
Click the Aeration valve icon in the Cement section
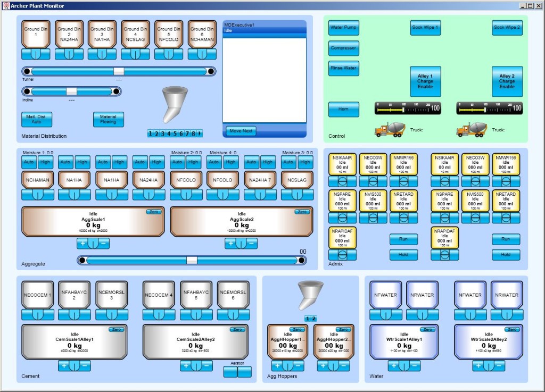pyautogui.click(x=237, y=371)
